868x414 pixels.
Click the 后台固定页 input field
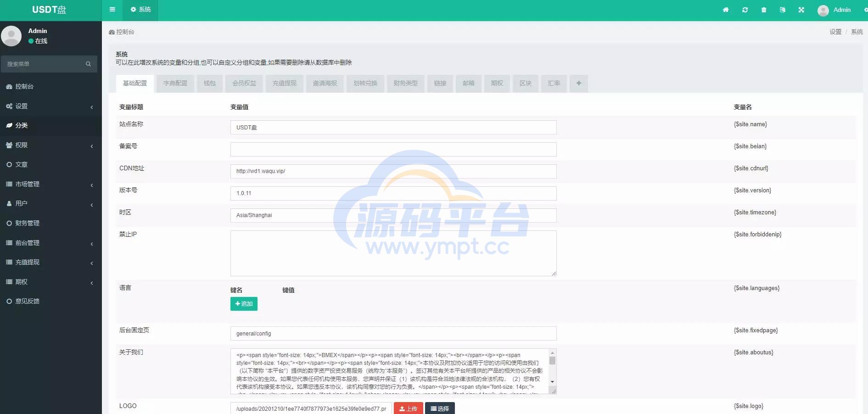coord(393,334)
